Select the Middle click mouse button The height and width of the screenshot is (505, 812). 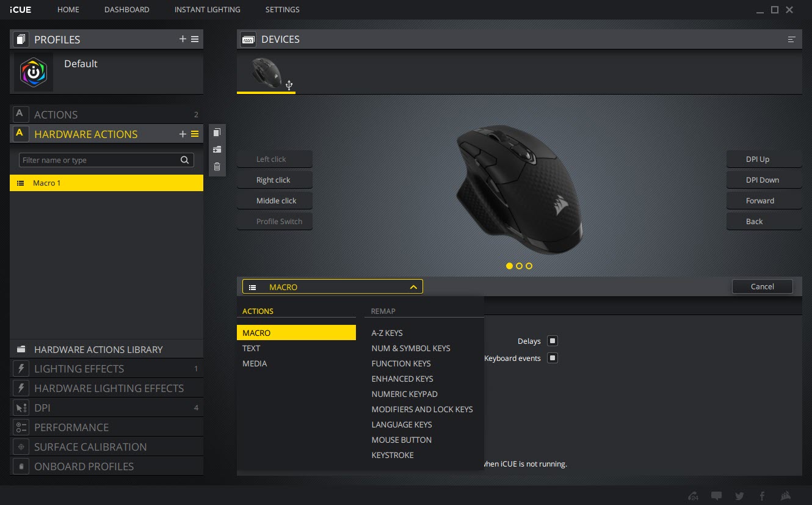[275, 201]
